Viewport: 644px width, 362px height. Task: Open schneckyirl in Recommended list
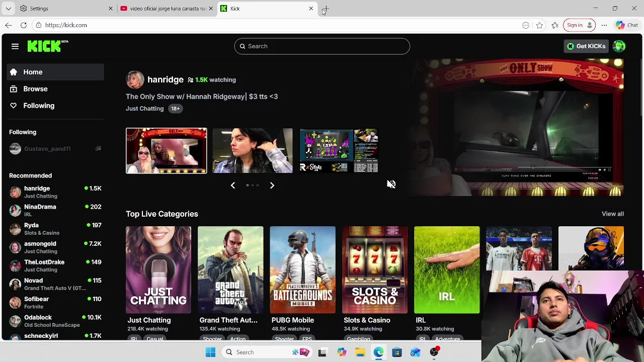point(55,336)
